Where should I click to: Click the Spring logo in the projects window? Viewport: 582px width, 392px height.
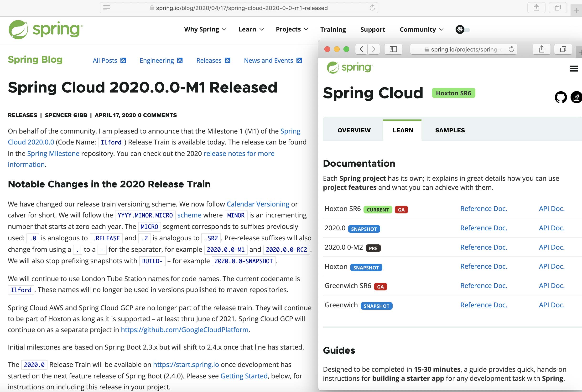pos(349,67)
